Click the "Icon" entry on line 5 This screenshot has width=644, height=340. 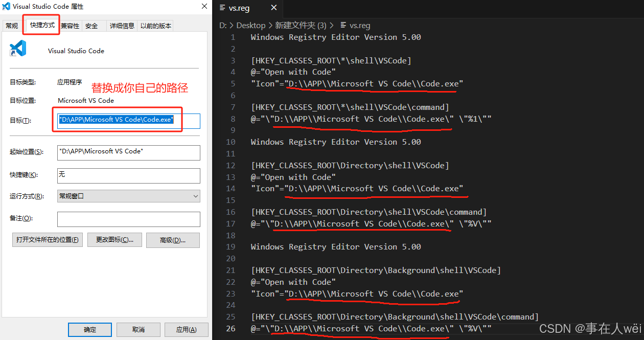(x=357, y=84)
